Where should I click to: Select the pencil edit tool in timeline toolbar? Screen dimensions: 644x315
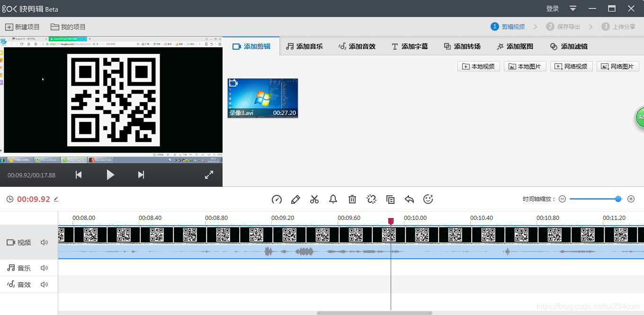(295, 199)
